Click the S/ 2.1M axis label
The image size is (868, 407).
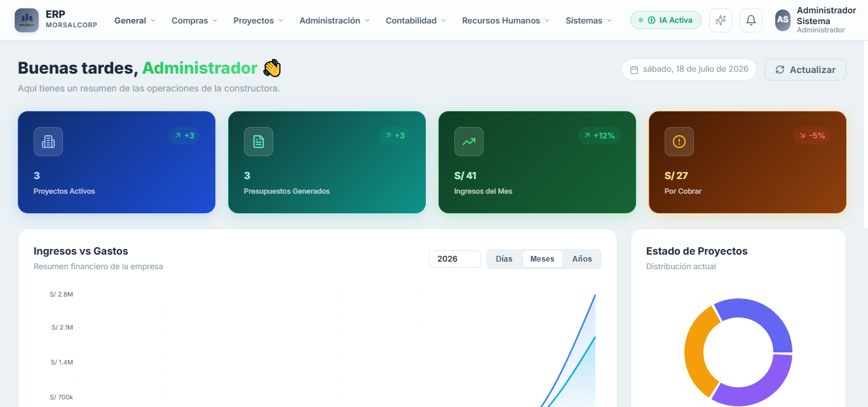(62, 328)
